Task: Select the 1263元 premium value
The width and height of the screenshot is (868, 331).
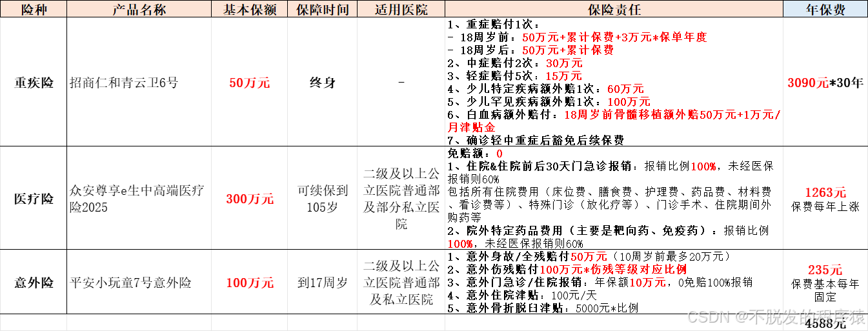Action: (x=825, y=192)
